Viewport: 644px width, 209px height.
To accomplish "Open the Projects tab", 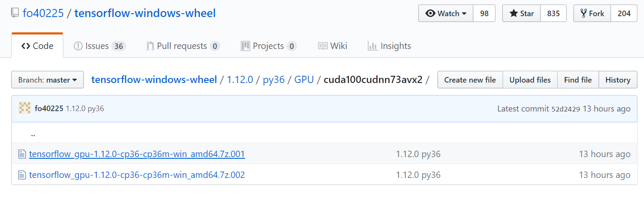I will 269,46.
